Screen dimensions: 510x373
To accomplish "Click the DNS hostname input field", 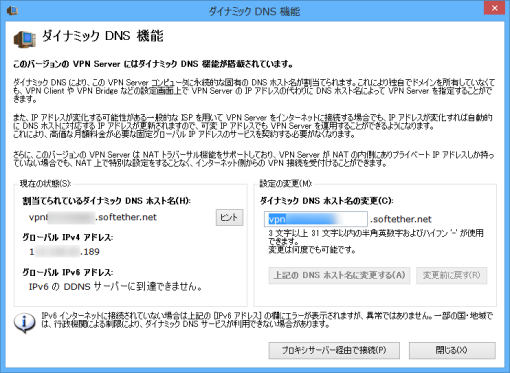I will [316, 219].
